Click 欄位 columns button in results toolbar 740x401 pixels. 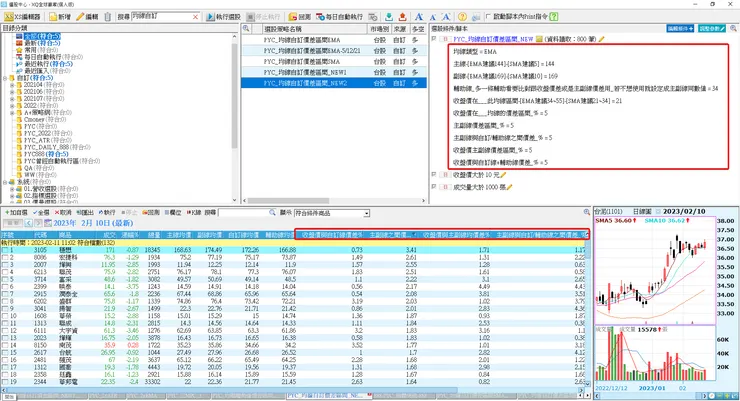click(x=173, y=213)
